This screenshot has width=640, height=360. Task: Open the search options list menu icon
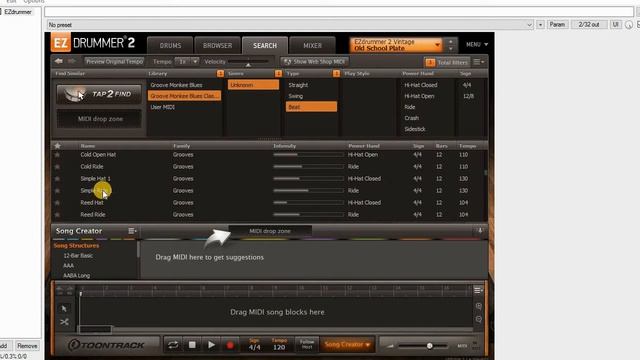click(478, 62)
